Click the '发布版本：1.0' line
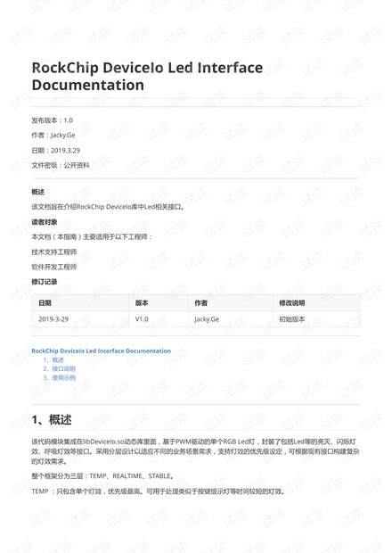The height and width of the screenshot is (553, 392). tap(53, 120)
